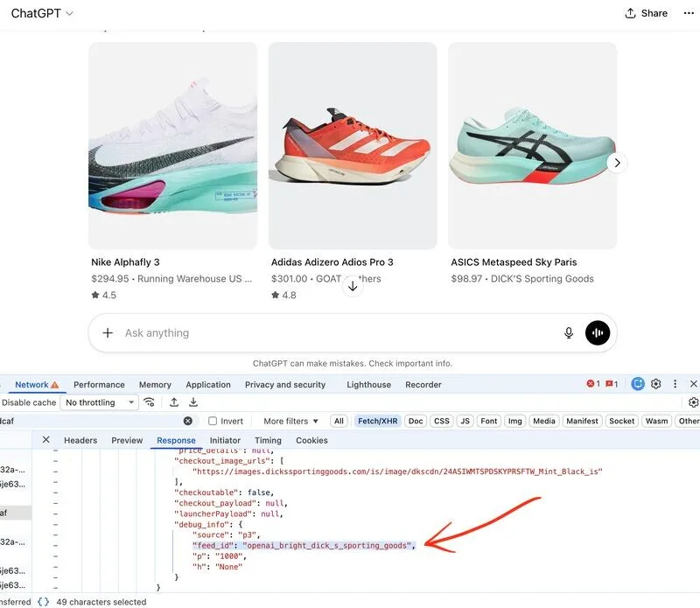
Task: Toggle the JS filter
Action: (465, 421)
